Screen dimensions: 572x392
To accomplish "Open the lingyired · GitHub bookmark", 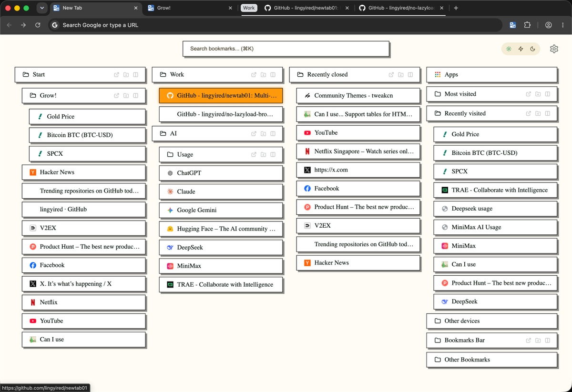I will pyautogui.click(x=83, y=210).
